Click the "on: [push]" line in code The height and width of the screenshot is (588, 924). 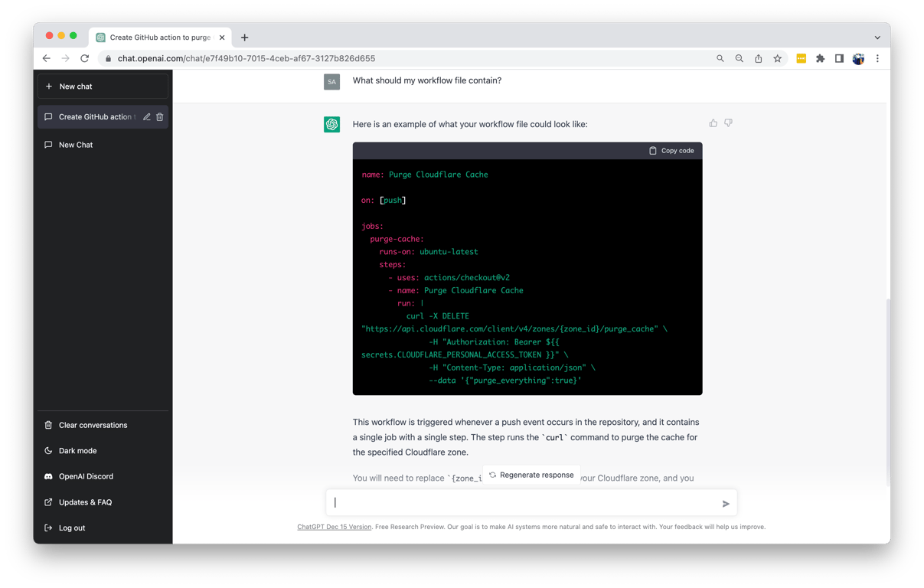pos(384,201)
